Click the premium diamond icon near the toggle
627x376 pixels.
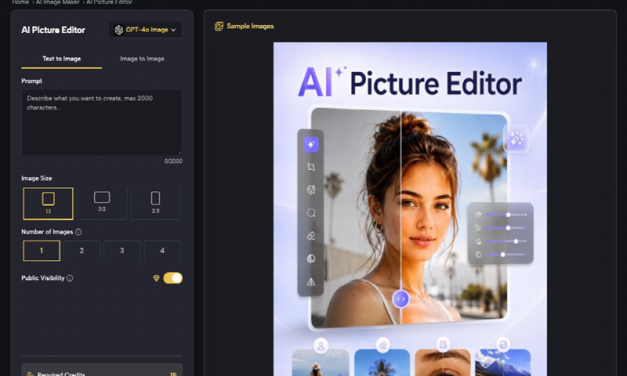pyautogui.click(x=156, y=278)
